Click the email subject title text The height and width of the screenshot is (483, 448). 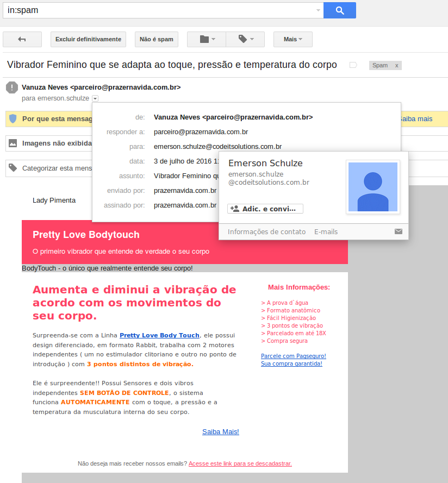172,65
